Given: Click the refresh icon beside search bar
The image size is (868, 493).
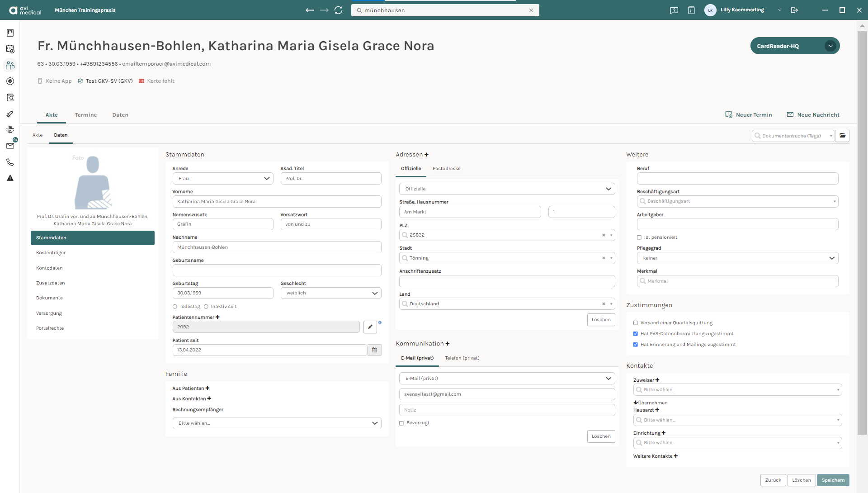Looking at the screenshot, I should point(338,10).
